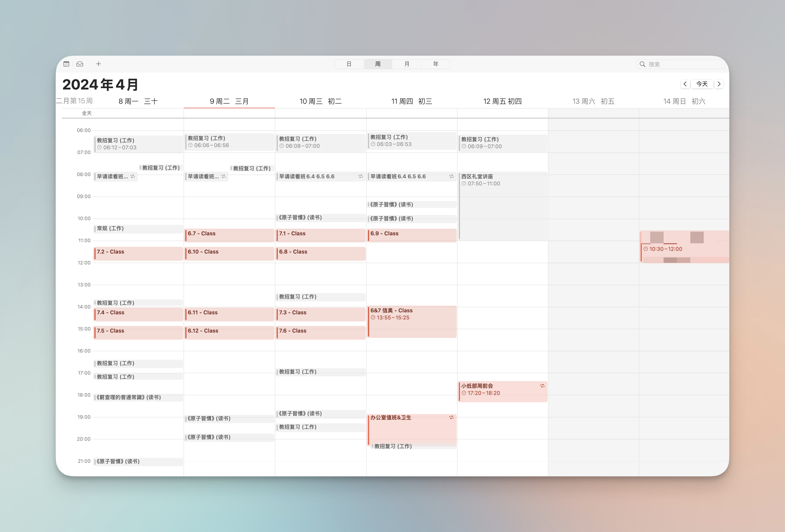Open the 西区礼堂讲座 event on Friday
The image size is (785, 532).
[503, 206]
